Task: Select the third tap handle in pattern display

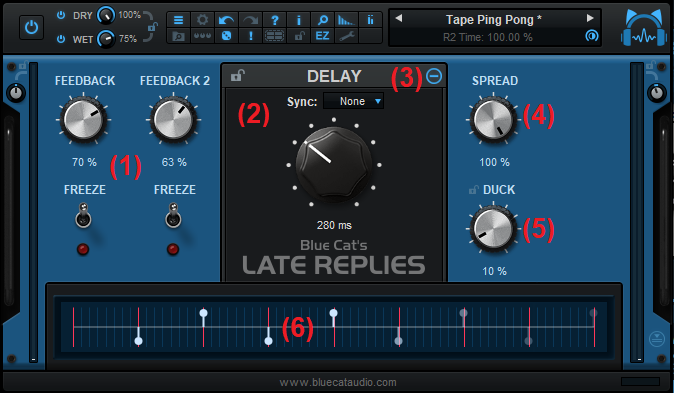Action: click(268, 341)
